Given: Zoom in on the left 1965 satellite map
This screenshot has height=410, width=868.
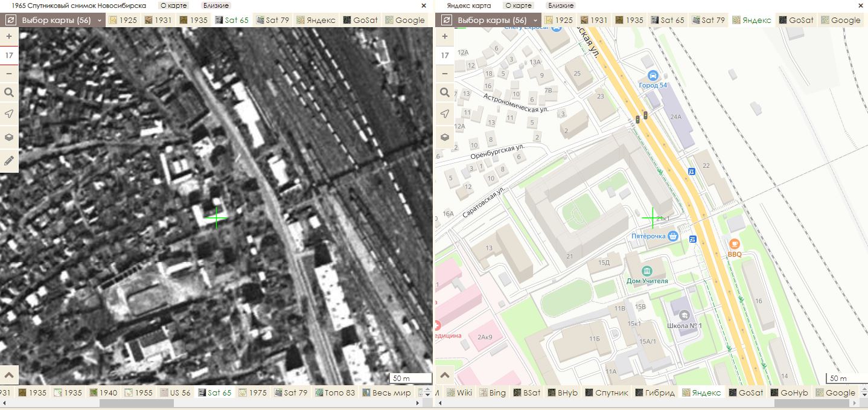Looking at the screenshot, I should (x=9, y=36).
